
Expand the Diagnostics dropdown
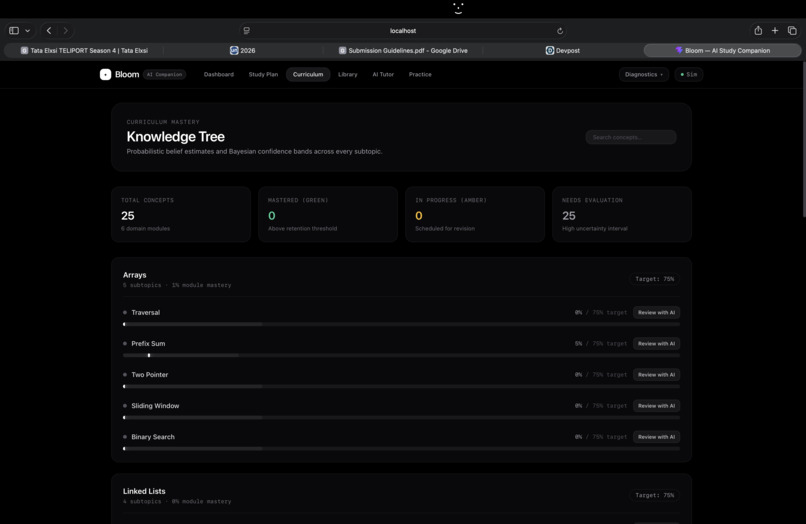tap(644, 75)
